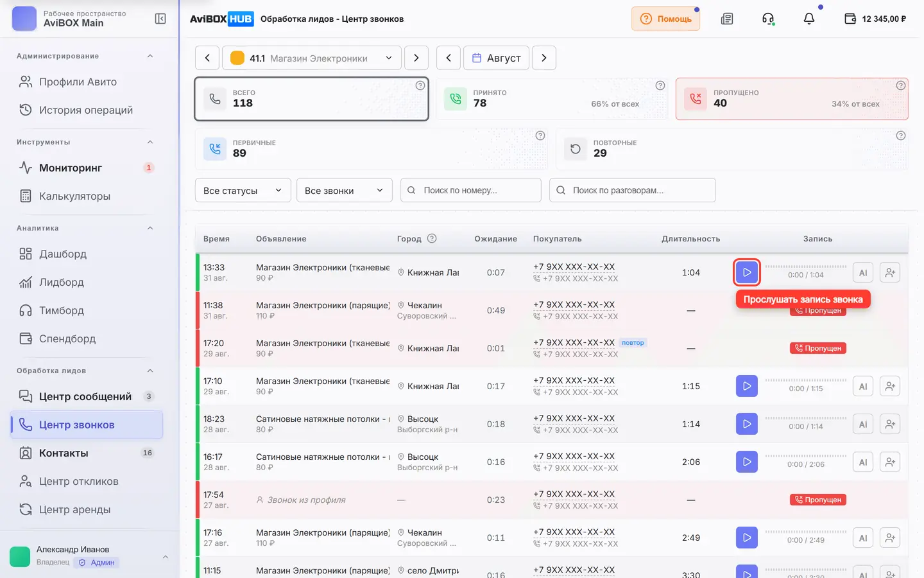
Task: Open wallet balance 12 345,00 ₽
Action: pos(875,19)
